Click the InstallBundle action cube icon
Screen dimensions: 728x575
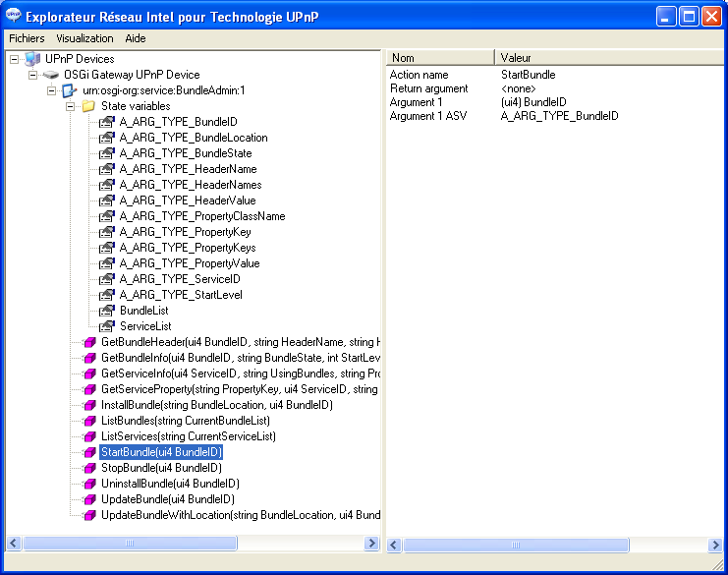tap(88, 405)
